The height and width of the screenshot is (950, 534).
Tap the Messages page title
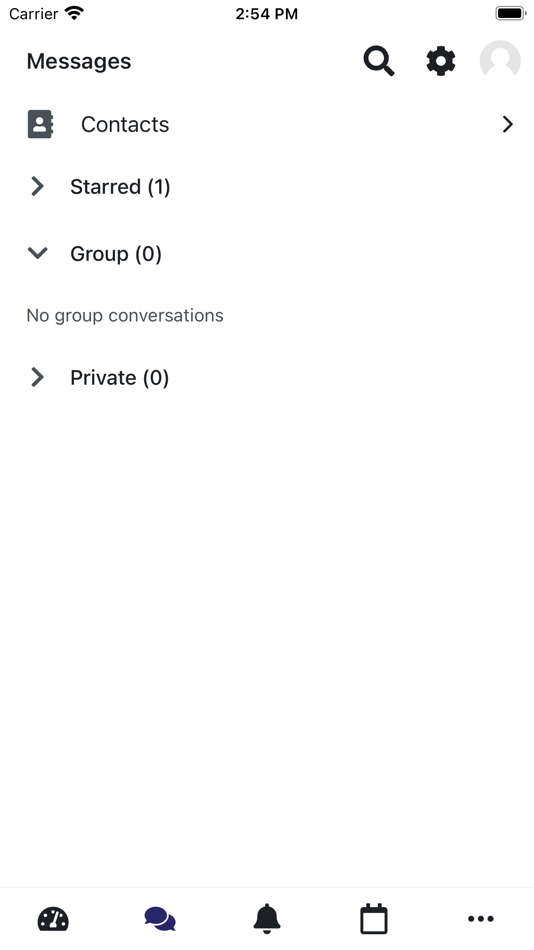[79, 61]
